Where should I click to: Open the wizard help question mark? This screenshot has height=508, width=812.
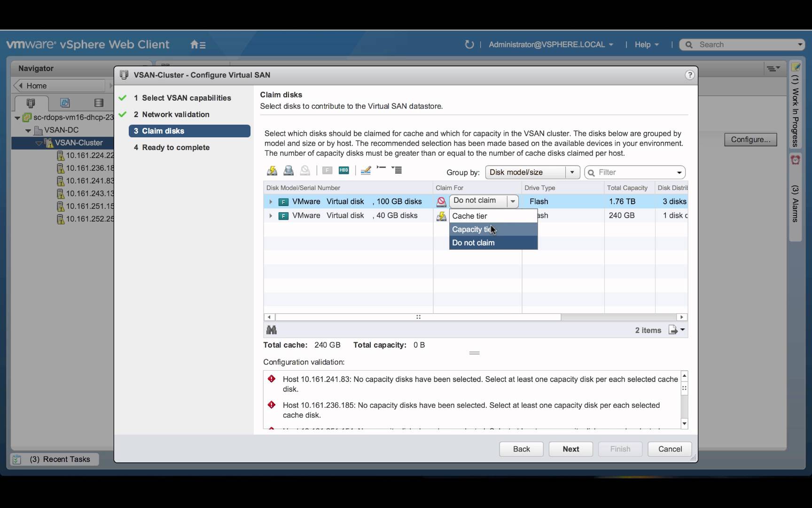pyautogui.click(x=690, y=75)
